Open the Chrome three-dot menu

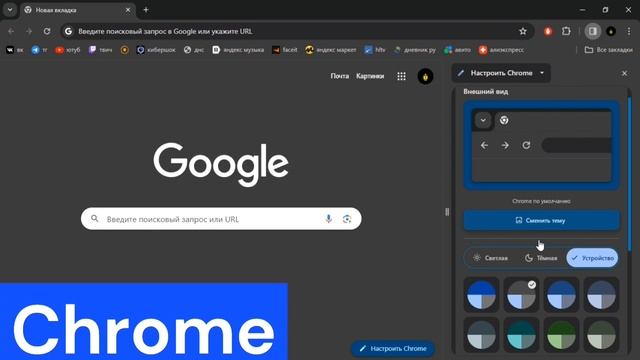coord(629,31)
